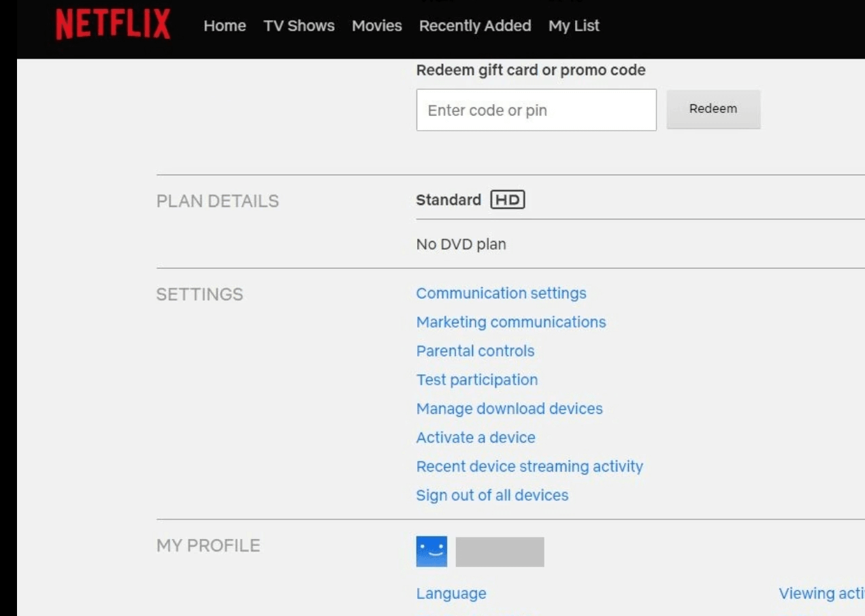Manage download devices
Viewport: 865px width, 616px height.
click(510, 408)
